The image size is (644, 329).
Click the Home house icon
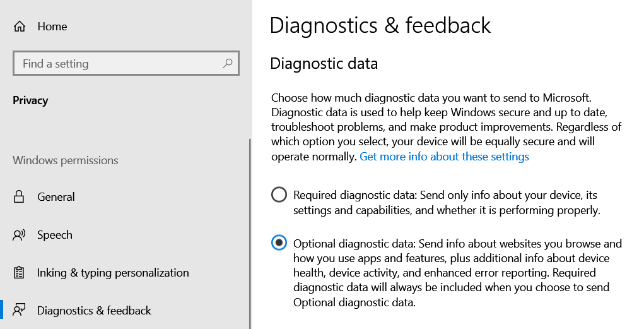(x=20, y=27)
